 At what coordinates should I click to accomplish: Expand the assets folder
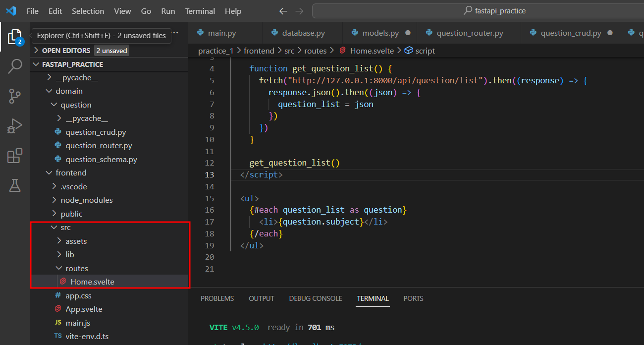tap(76, 241)
